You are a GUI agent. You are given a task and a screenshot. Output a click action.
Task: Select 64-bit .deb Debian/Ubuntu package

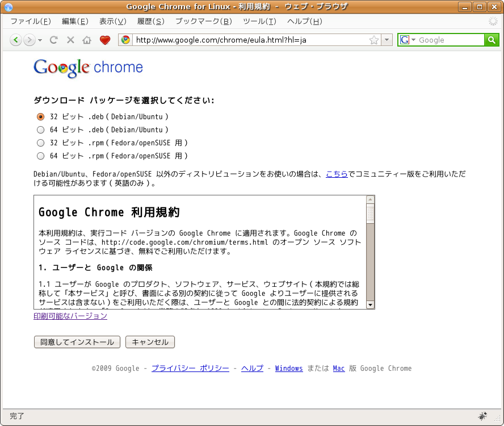(40, 130)
